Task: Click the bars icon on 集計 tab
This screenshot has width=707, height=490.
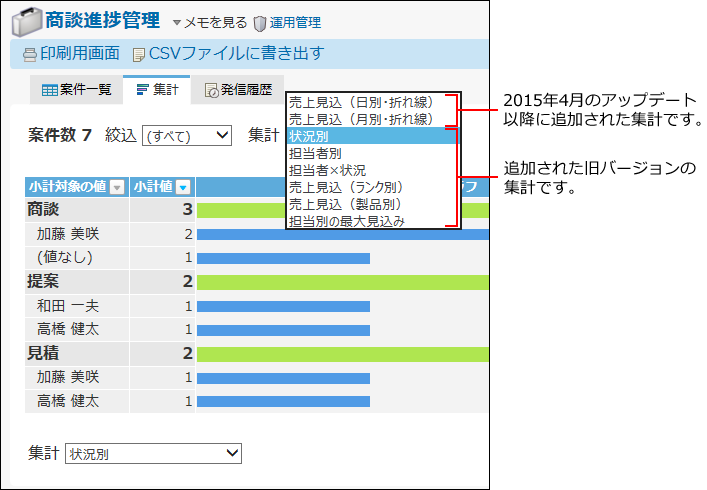Action: [x=143, y=90]
